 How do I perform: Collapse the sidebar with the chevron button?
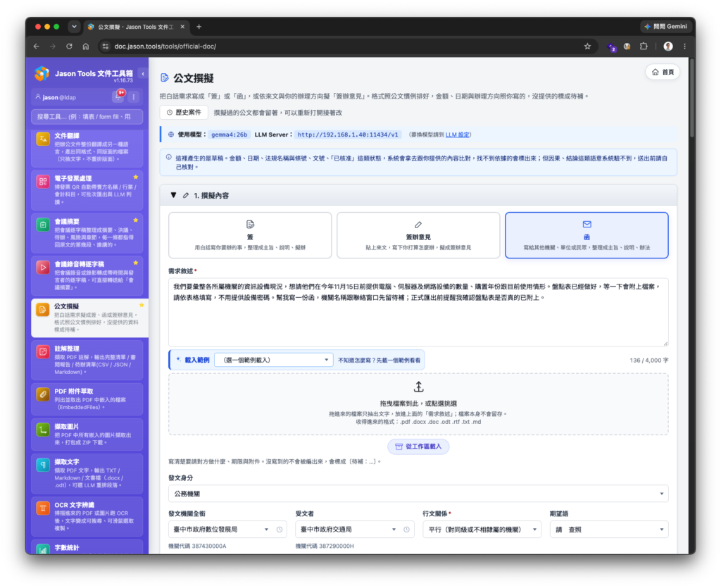pos(143,73)
